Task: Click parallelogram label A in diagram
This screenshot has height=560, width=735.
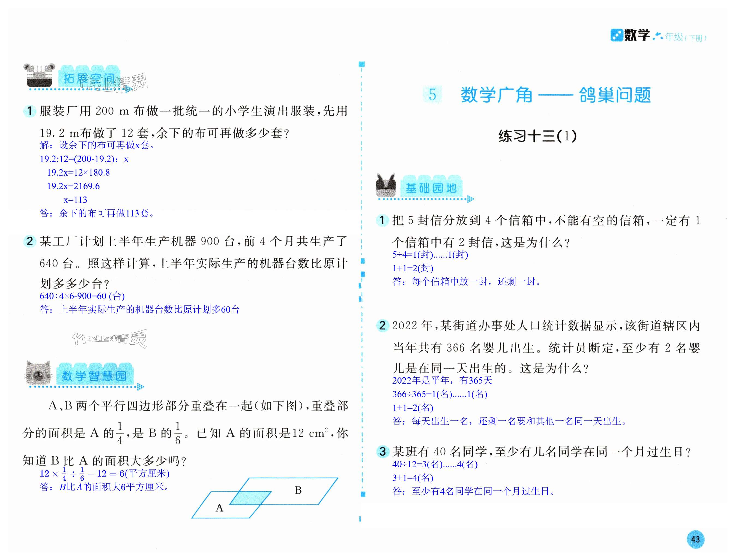Action: (219, 508)
